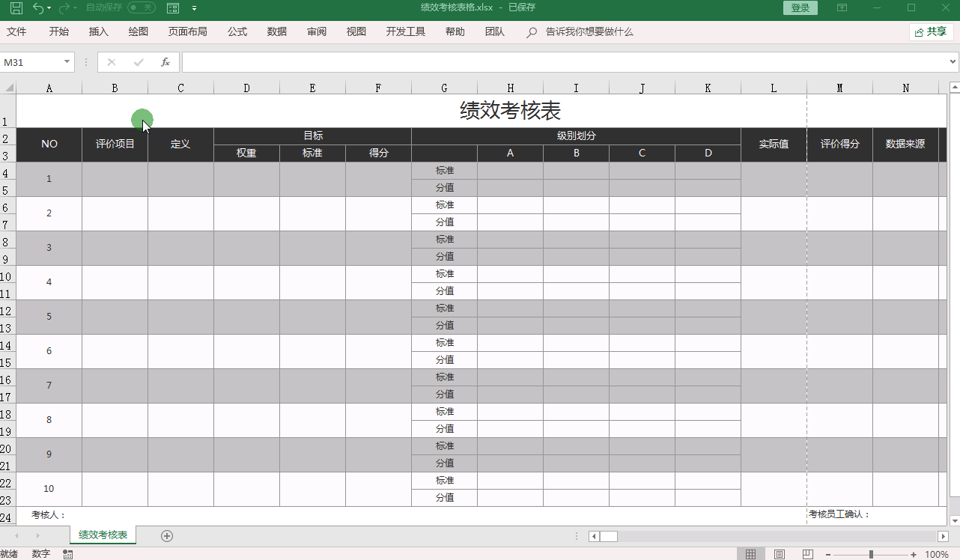960x560 pixels.
Task: Click the 实际值 header cell
Action: coord(774,144)
